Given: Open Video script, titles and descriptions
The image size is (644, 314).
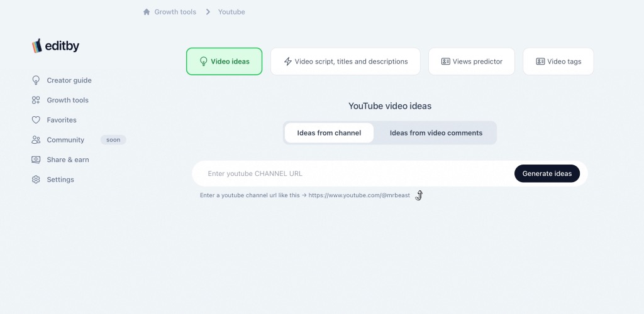Looking at the screenshot, I should point(345,62).
